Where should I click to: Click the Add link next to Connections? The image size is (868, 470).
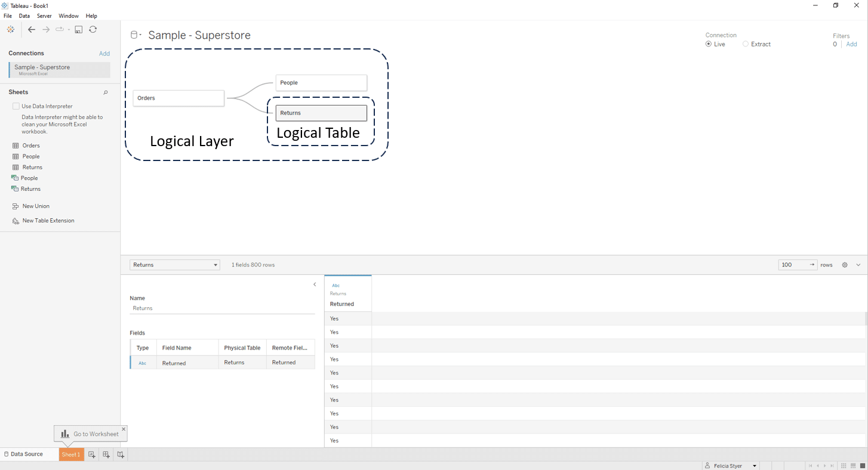tap(104, 54)
